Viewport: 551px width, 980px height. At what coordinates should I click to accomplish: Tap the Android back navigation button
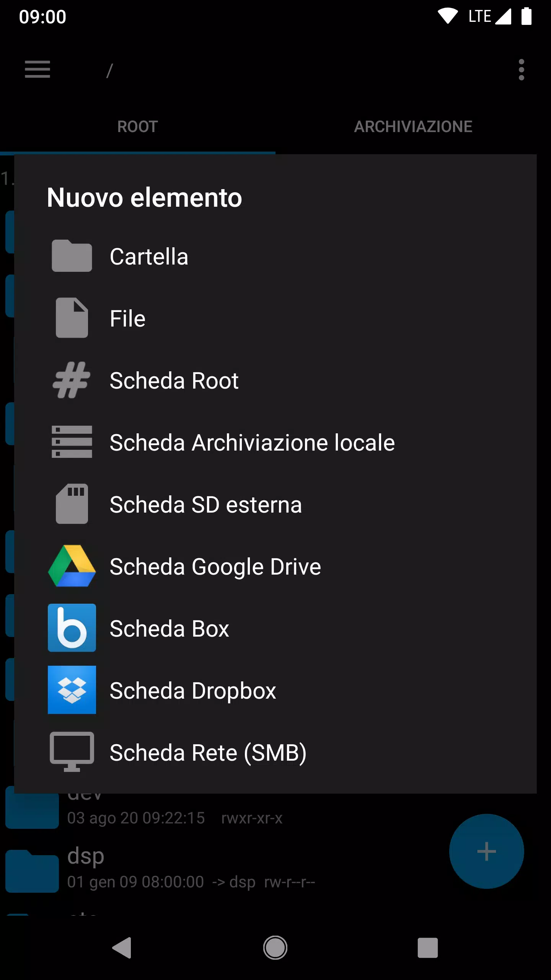[122, 948]
